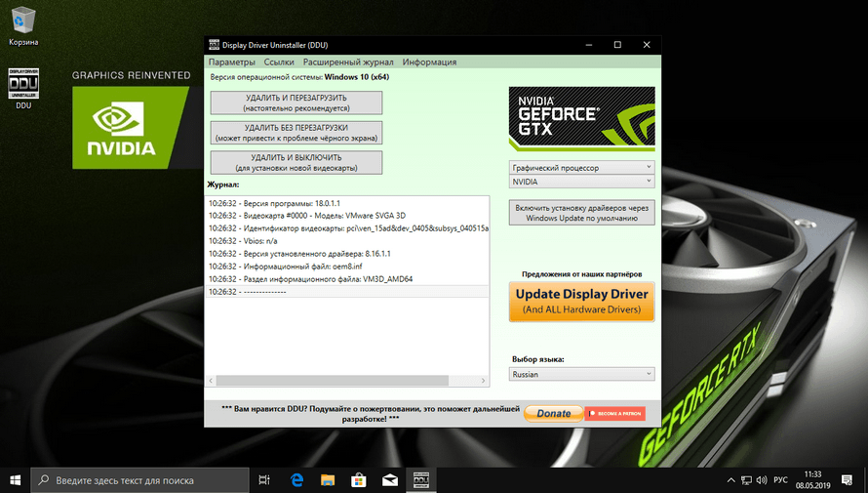868x493 pixels.
Task: Open the network status tray icon
Action: 746,480
